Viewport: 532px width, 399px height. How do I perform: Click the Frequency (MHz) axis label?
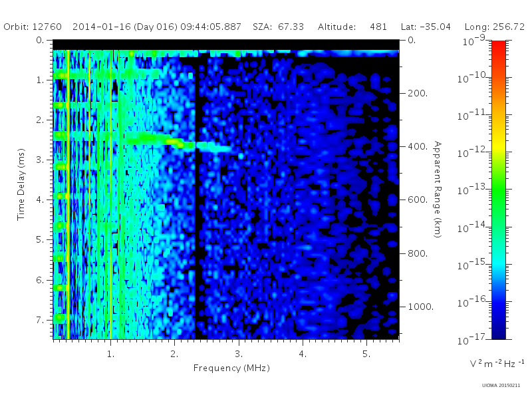231,368
